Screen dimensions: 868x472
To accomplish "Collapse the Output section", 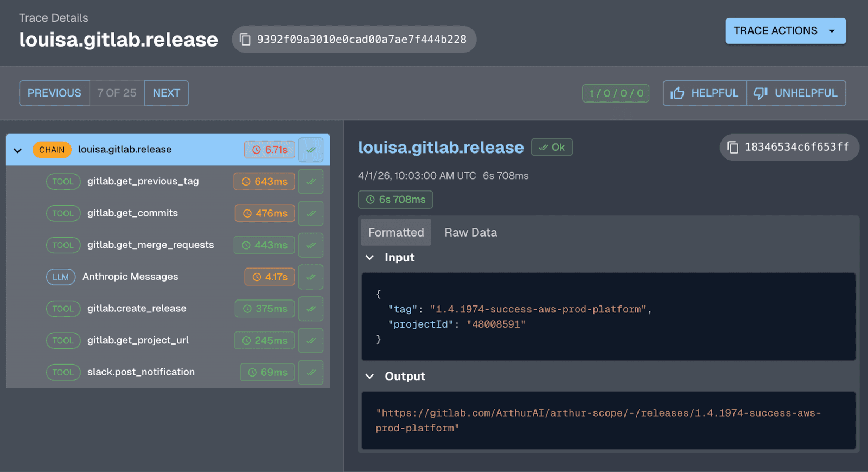I will [x=370, y=377].
